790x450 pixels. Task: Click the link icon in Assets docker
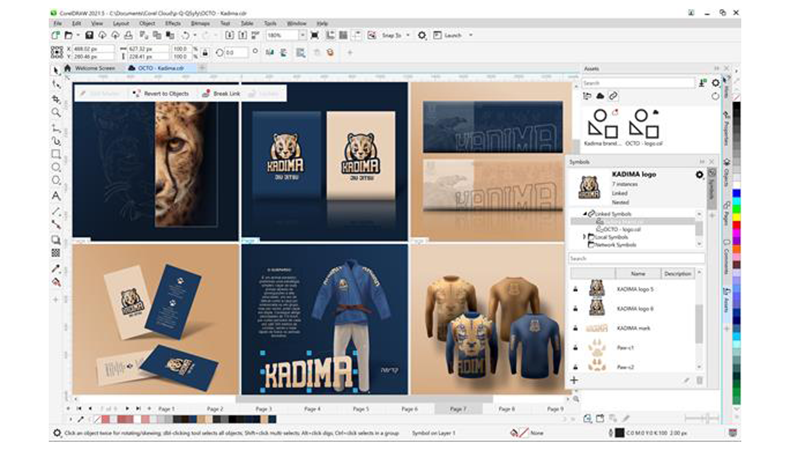click(613, 96)
